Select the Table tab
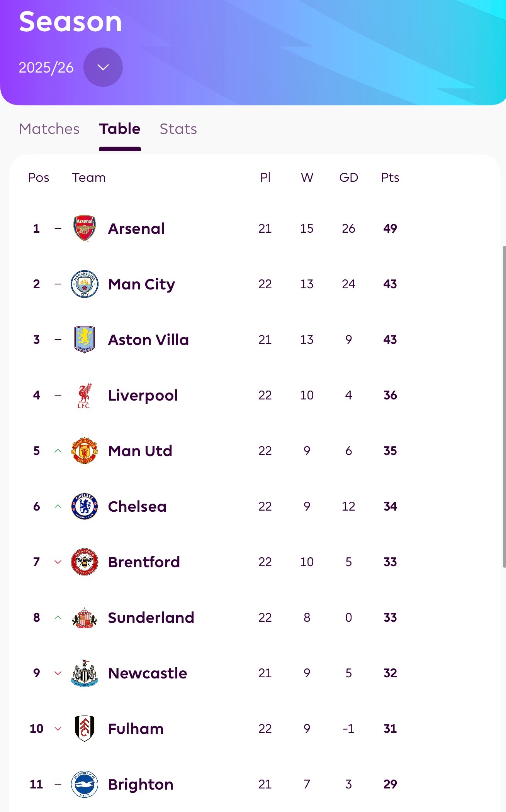 (x=120, y=129)
